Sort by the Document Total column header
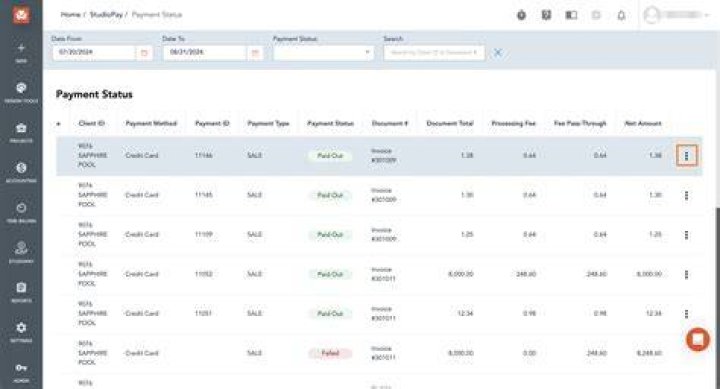Viewport: 720px width, 389px height. (x=450, y=123)
